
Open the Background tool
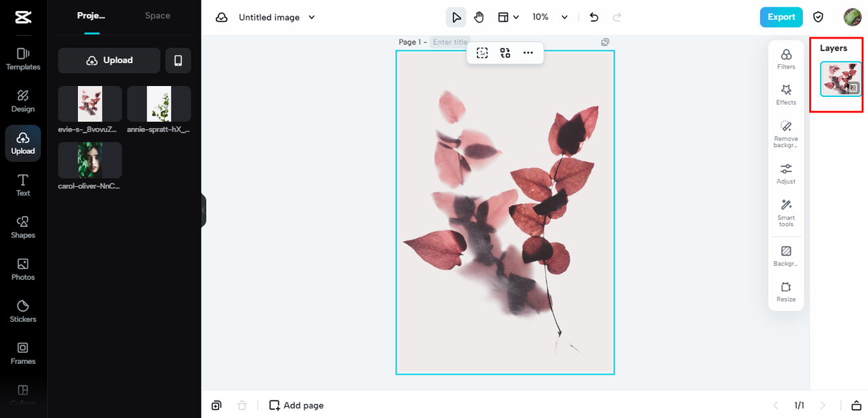tap(786, 256)
